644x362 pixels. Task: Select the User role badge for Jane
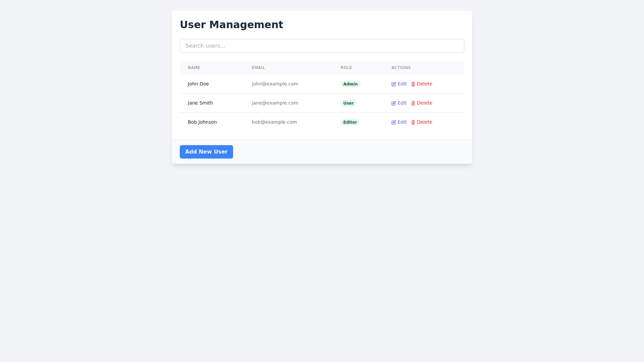[348, 103]
